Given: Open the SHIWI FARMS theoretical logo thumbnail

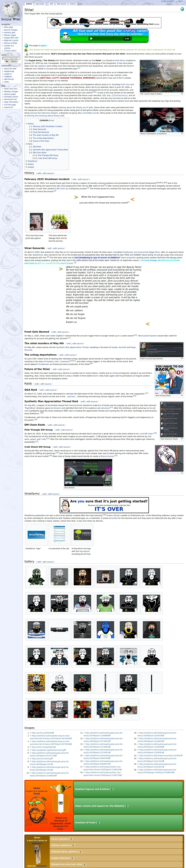Looking at the screenshot, I should coord(82,534).
